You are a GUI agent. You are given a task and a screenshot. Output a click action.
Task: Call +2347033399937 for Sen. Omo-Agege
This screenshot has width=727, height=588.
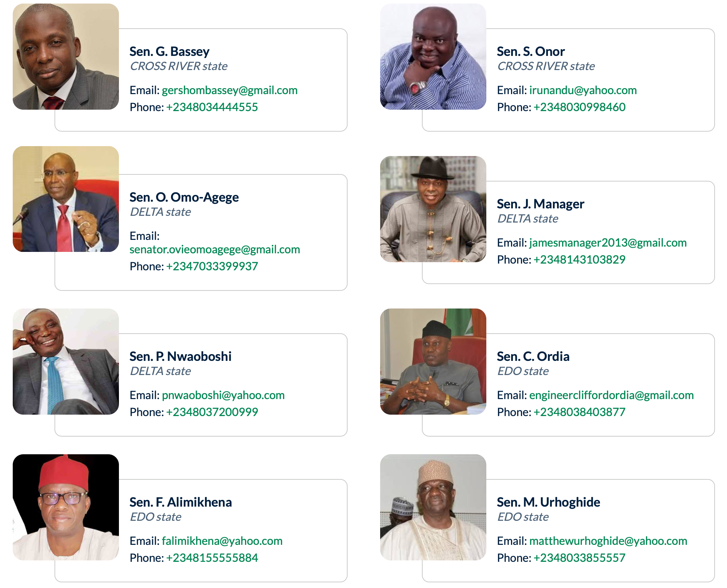coord(212,266)
